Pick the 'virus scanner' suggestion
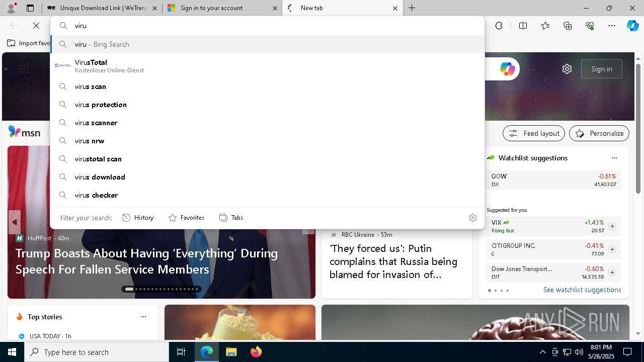This screenshot has width=644, height=362. (x=267, y=123)
